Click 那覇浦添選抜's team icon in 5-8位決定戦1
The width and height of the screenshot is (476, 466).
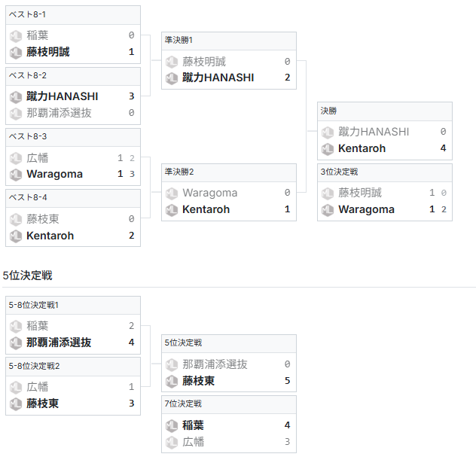click(16, 343)
